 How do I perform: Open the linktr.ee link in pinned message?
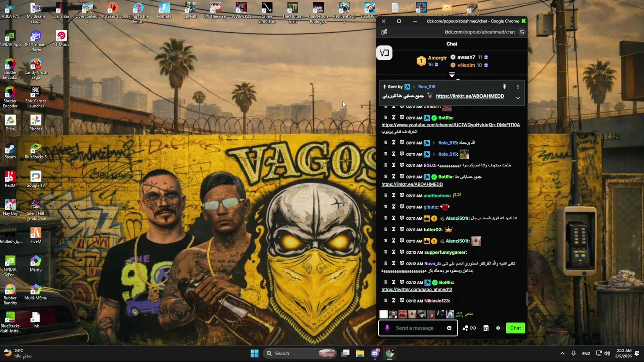[470, 96]
